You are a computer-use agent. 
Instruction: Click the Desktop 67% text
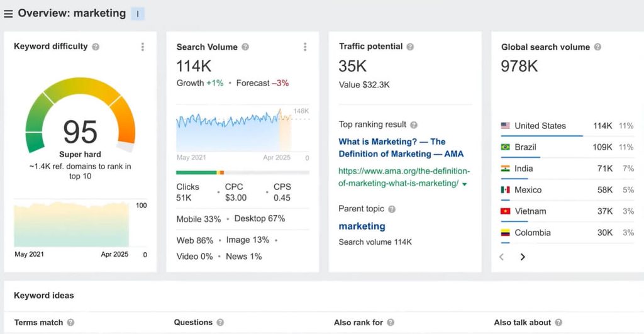260,218
